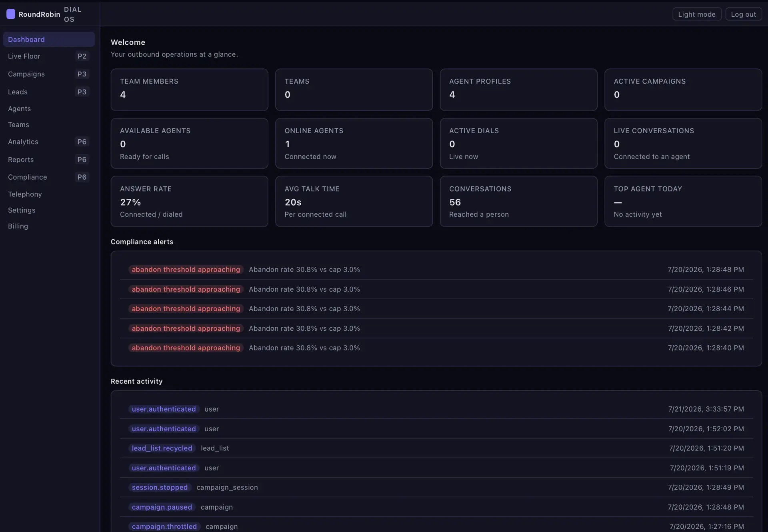Go to the Compliance page
This screenshot has height=532, width=768.
point(48,177)
